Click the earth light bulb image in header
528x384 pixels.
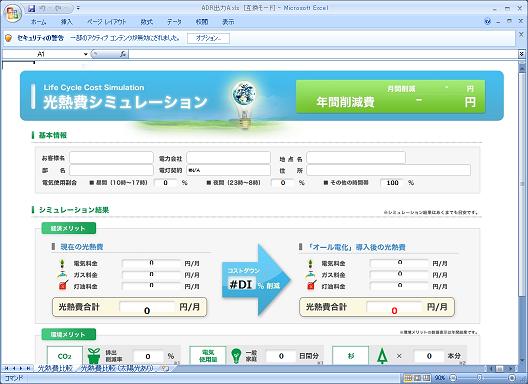pos(245,104)
